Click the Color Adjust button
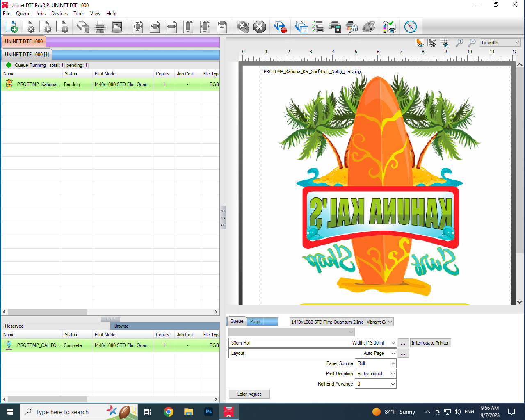The height and width of the screenshot is (420, 525). [249, 394]
